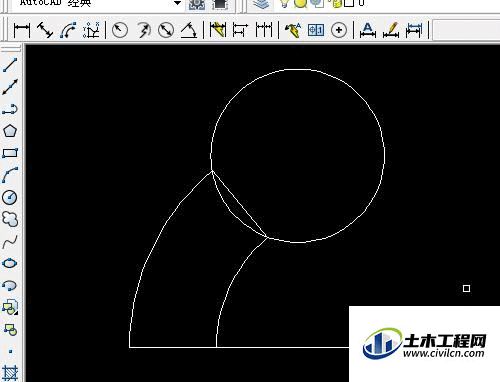500x382 pixels.
Task: Select the Construction Line tool
Action: point(10,87)
